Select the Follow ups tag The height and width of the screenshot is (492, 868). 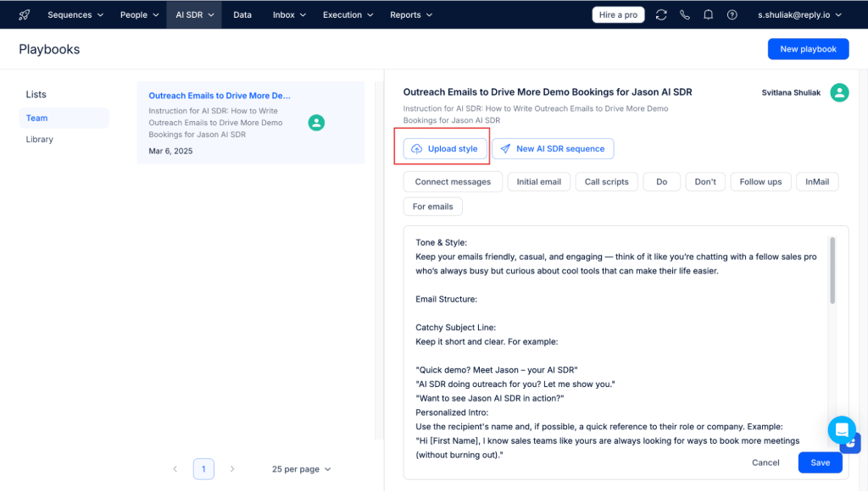point(760,182)
